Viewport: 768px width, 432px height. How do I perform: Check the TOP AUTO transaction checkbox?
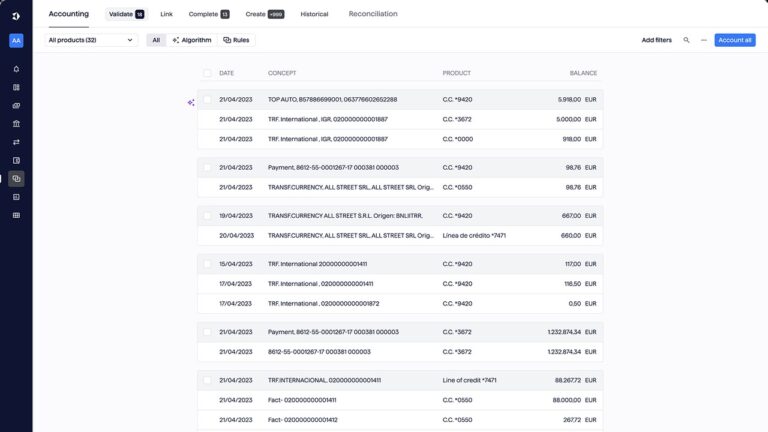[208, 100]
